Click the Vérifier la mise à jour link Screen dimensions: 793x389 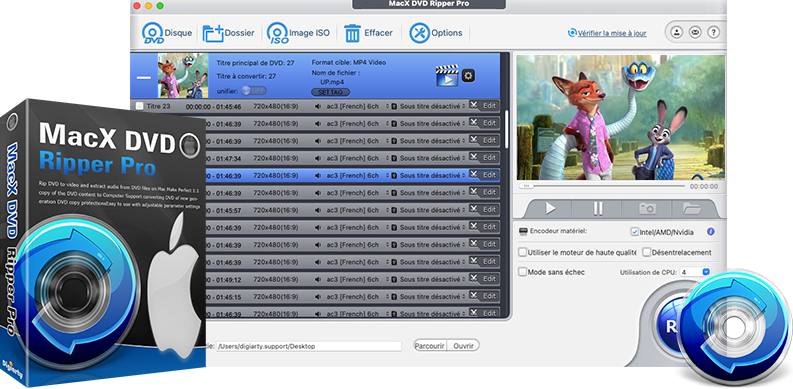click(607, 33)
